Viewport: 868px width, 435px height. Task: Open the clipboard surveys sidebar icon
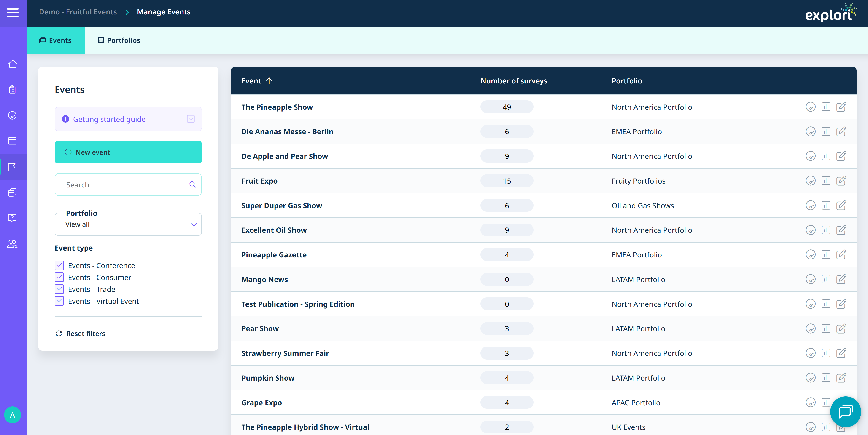click(x=12, y=90)
